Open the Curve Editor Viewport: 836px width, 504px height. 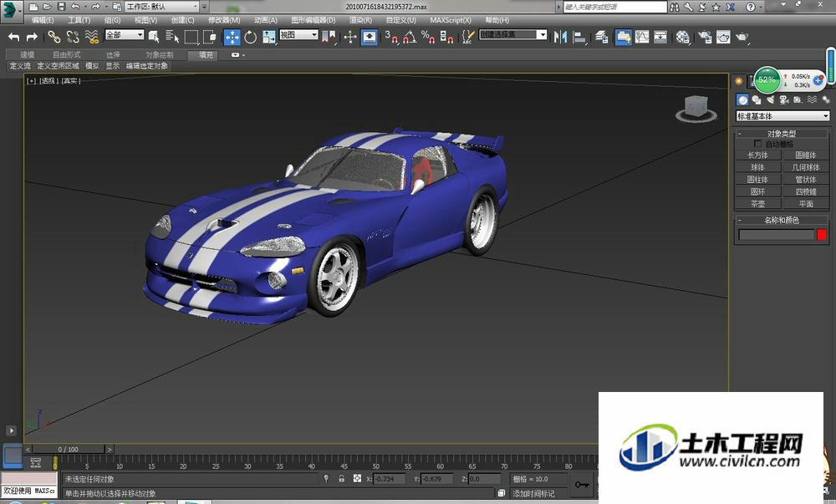(642, 37)
